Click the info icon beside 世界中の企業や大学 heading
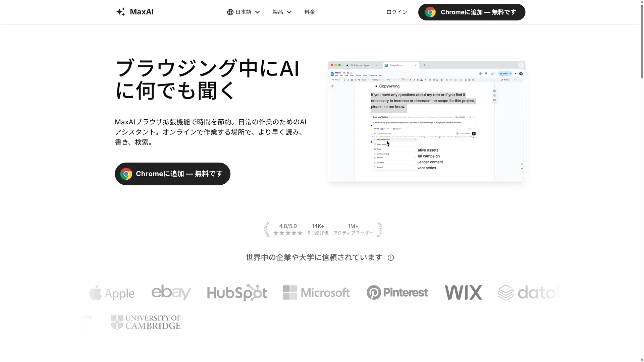The width and height of the screenshot is (644, 362). [x=391, y=258]
